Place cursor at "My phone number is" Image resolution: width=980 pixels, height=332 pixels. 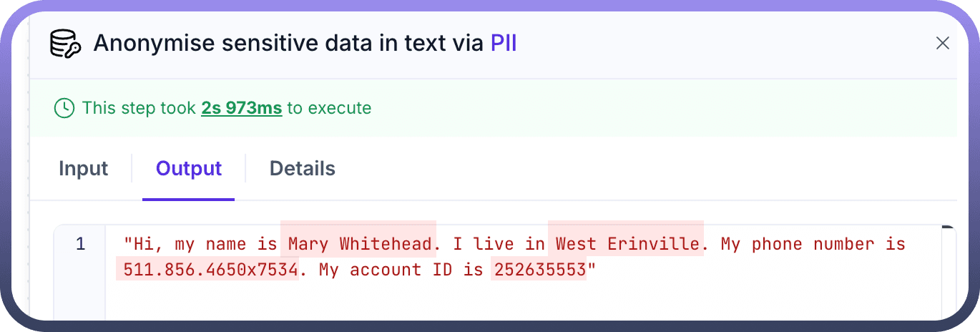(813, 245)
